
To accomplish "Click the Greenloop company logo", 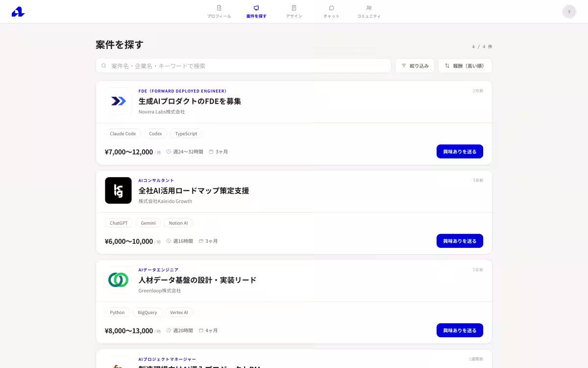I will pyautogui.click(x=118, y=280).
